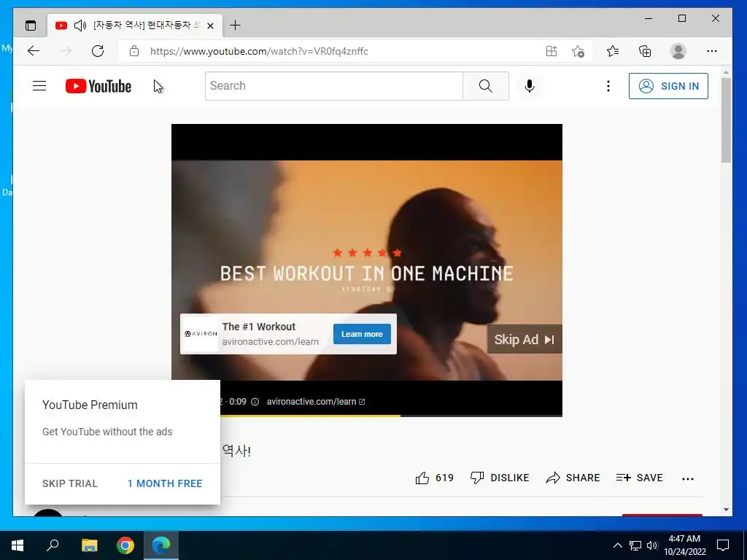Click the scrollbar down arrow

click(x=726, y=510)
